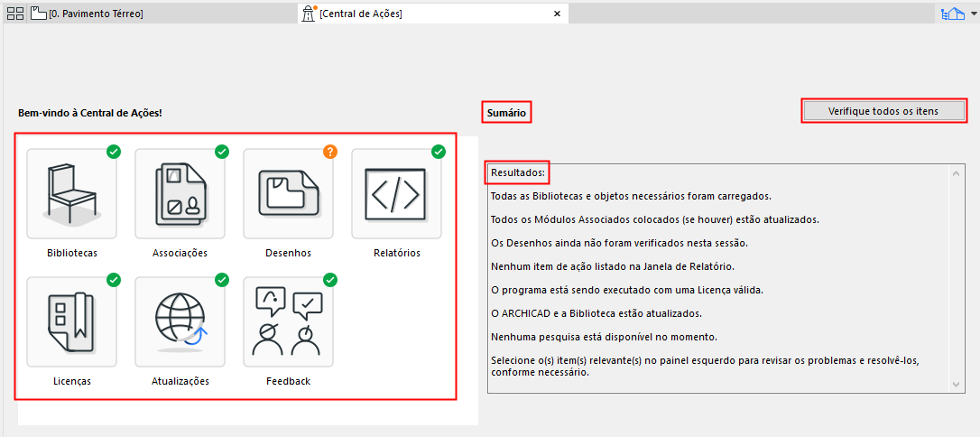Open the Feedback people icon tile
This screenshot has width=980, height=437.
288,322
